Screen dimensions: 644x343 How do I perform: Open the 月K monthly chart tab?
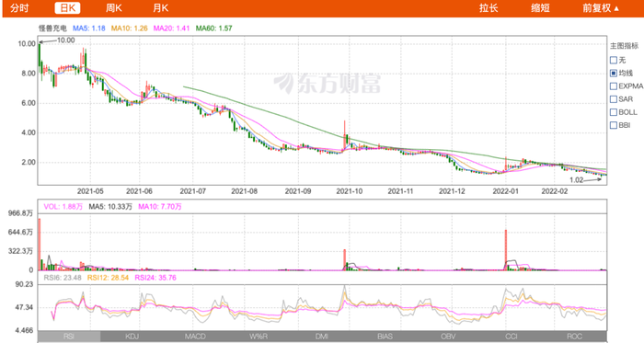click(161, 8)
